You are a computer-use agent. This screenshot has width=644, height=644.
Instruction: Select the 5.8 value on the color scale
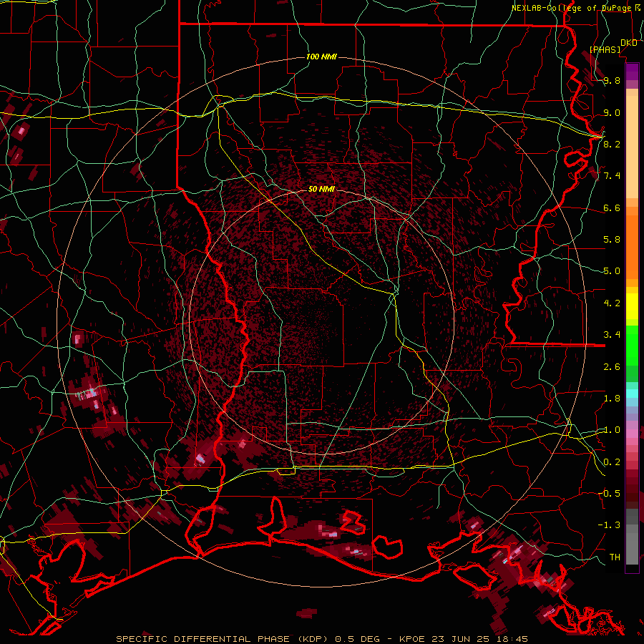(612, 240)
